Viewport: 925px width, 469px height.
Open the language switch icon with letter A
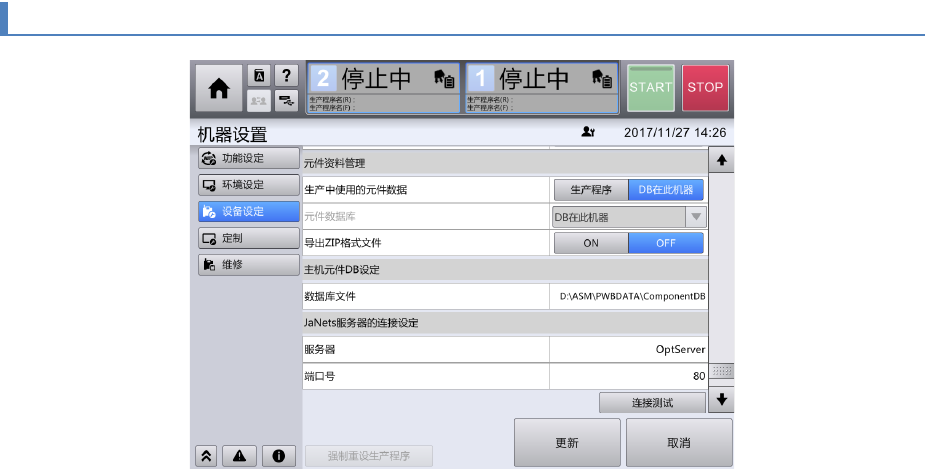tap(259, 76)
